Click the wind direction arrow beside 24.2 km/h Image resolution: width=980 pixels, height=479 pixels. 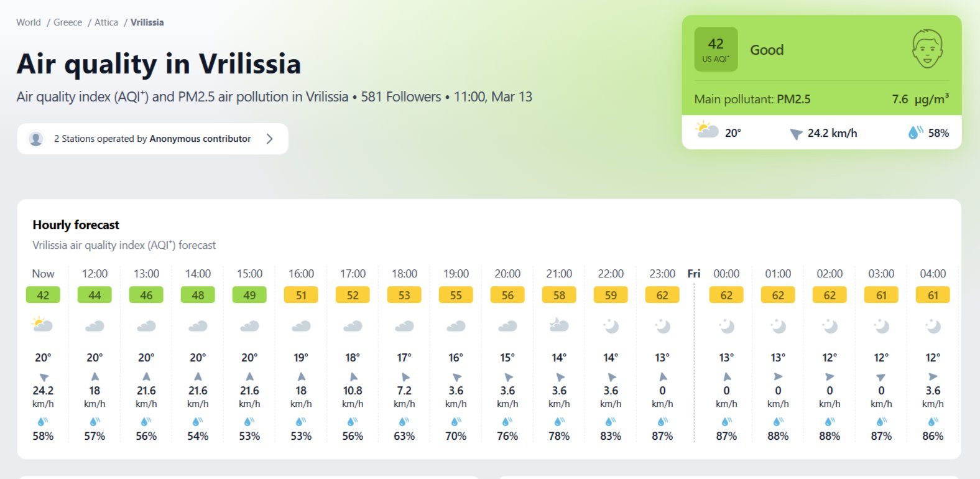795,134
